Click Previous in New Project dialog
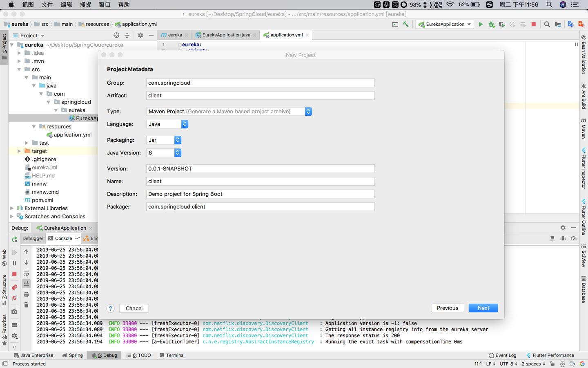588x368 pixels. click(448, 308)
